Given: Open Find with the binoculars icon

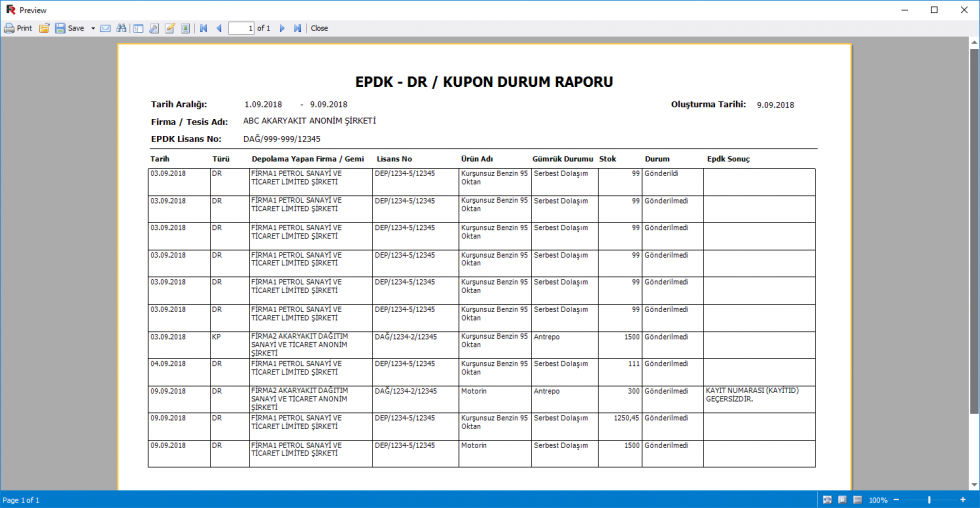Looking at the screenshot, I should click(122, 28).
